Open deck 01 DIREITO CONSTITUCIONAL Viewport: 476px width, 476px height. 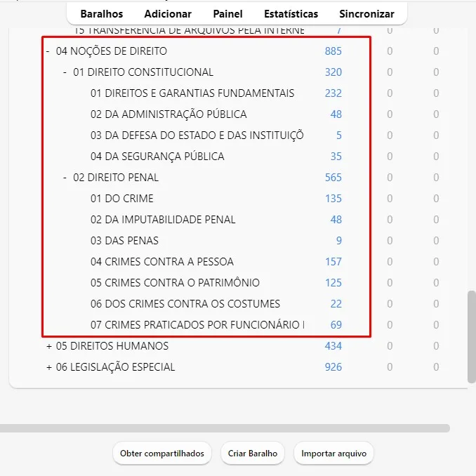pos(143,72)
